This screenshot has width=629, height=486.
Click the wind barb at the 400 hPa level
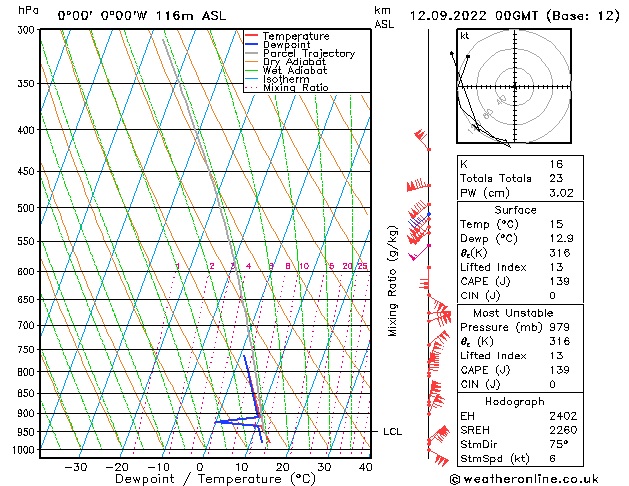tap(421, 140)
